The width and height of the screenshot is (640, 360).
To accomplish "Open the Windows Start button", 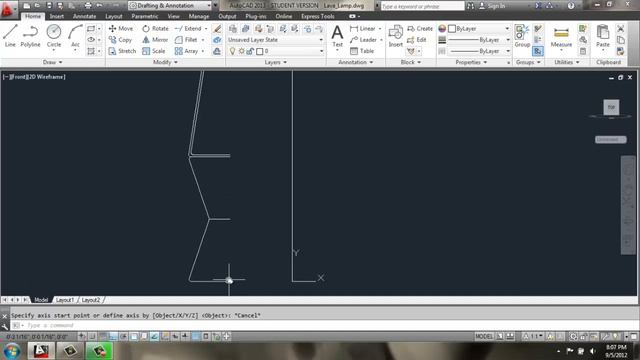I will point(11,351).
